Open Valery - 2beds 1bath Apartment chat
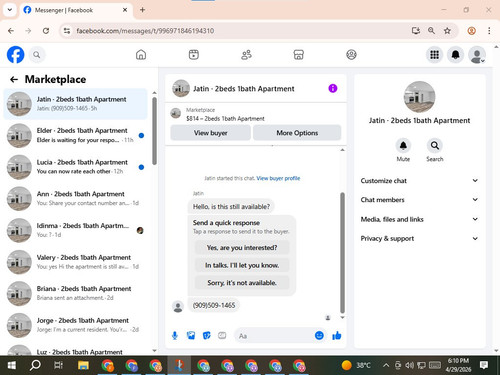The width and height of the screenshot is (500, 375). [x=75, y=262]
